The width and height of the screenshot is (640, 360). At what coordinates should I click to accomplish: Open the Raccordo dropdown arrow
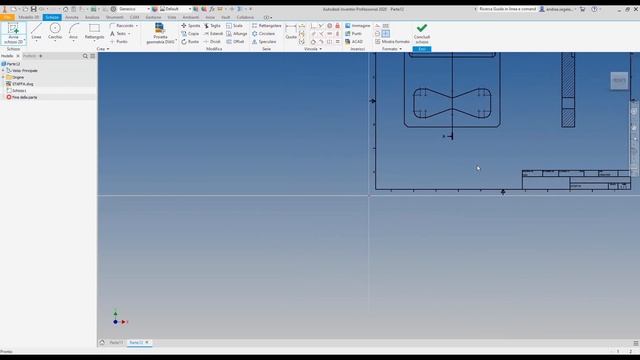[x=137, y=26]
